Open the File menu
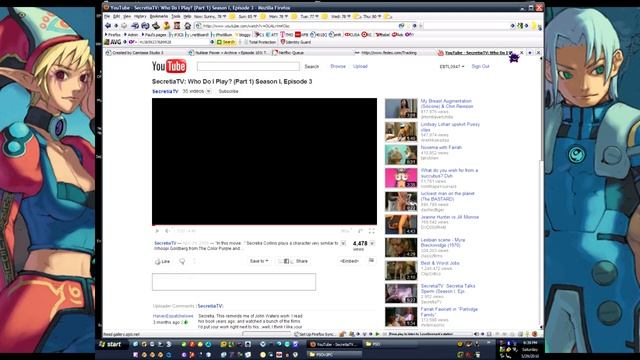This screenshot has width=640, height=360. point(107,16)
